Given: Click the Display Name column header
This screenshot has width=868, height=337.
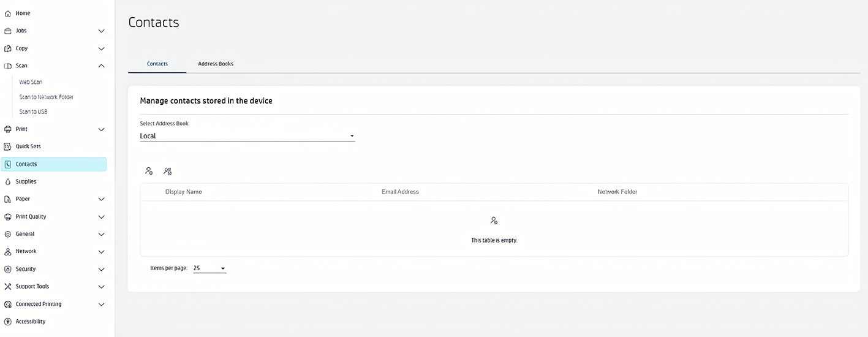Looking at the screenshot, I should pyautogui.click(x=183, y=192).
